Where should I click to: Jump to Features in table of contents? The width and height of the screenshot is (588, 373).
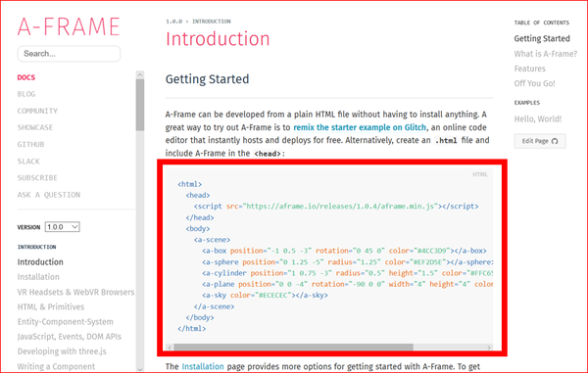click(530, 69)
